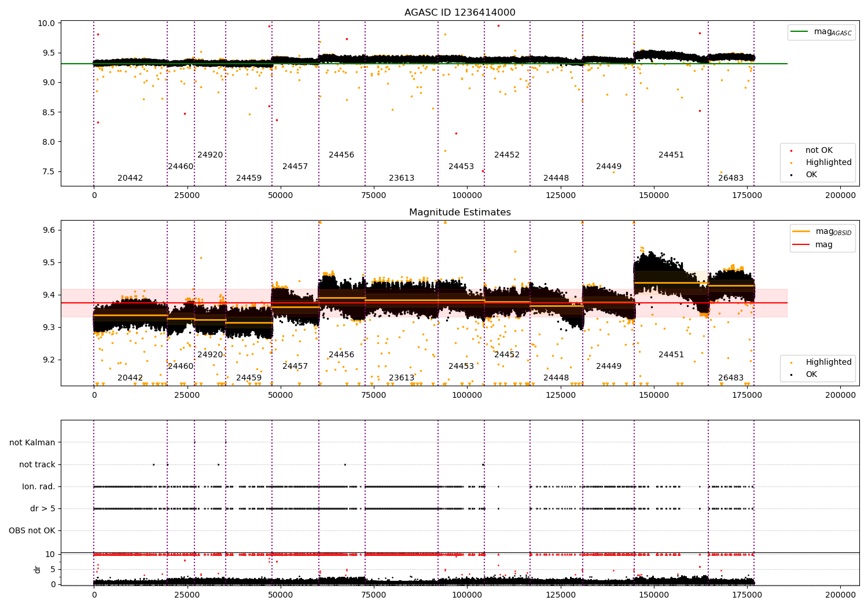Click the '75000' x-axis tick of middle plot
Viewport: 868px width, 608px height.
pyautogui.click(x=374, y=395)
